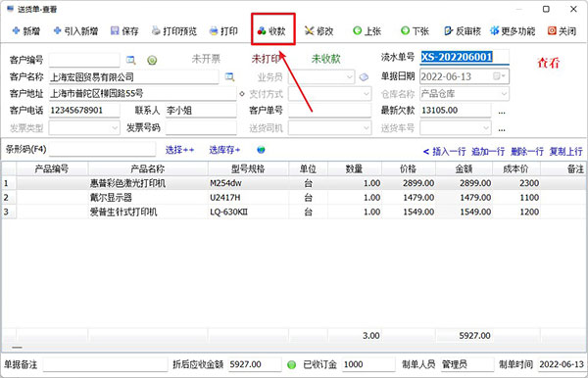Click green round icon beside 客户编号
The width and height of the screenshot is (588, 378).
[x=152, y=60]
